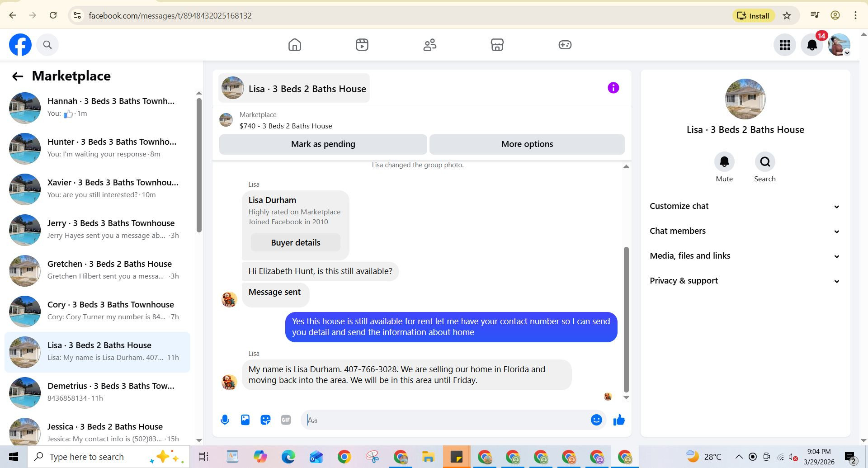Click the browser address bar URL
The width and height of the screenshot is (868, 468).
[170, 15]
